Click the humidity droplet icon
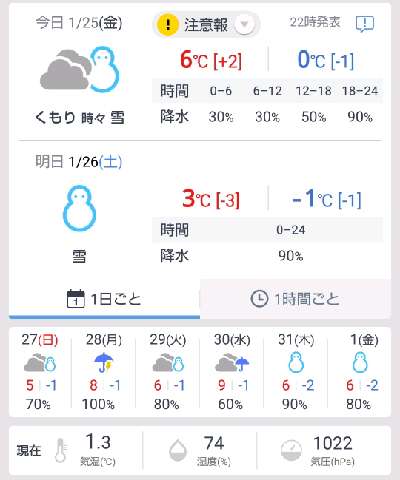This screenshot has height=480, width=400. click(x=178, y=450)
